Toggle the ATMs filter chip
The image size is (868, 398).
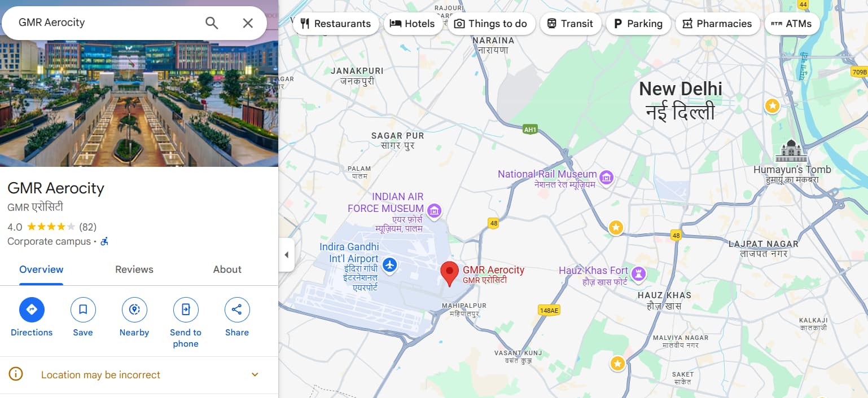tap(792, 24)
